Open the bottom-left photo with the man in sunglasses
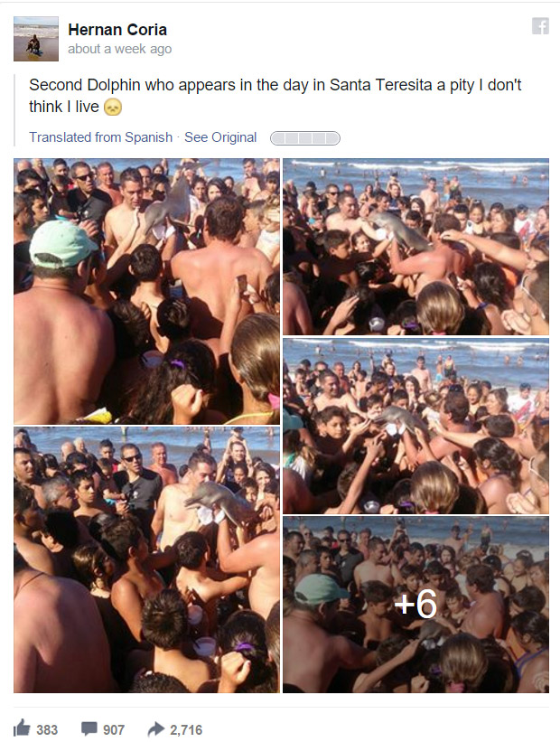This screenshot has width=560, height=742. [146, 559]
